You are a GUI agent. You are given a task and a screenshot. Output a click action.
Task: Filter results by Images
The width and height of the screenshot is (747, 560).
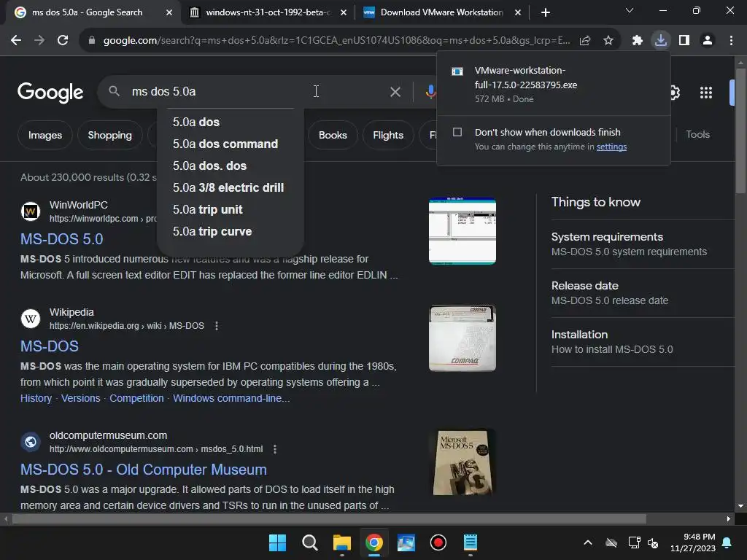[x=44, y=135]
